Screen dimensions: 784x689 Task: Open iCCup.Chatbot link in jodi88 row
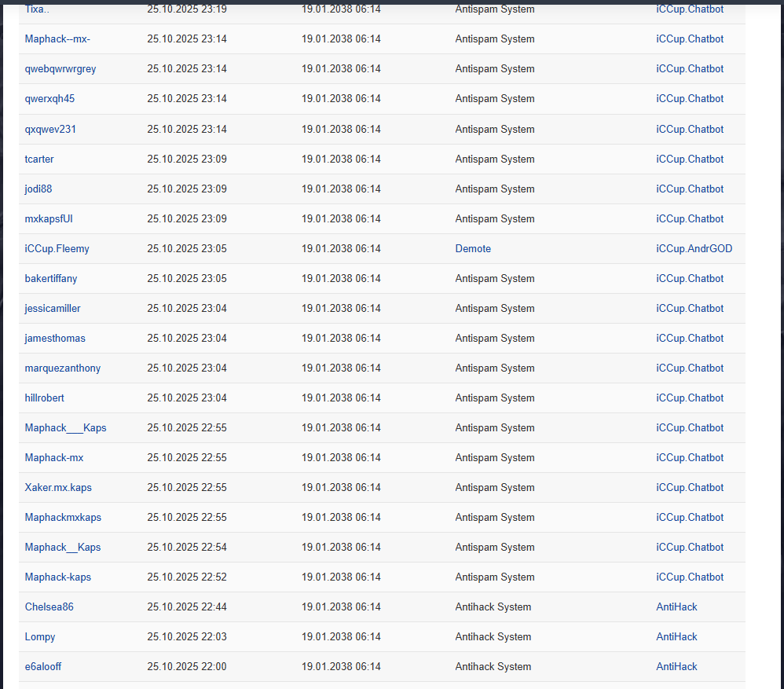pyautogui.click(x=690, y=189)
